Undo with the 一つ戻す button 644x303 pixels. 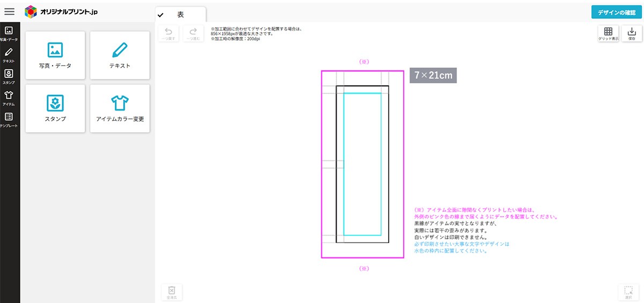click(x=169, y=33)
